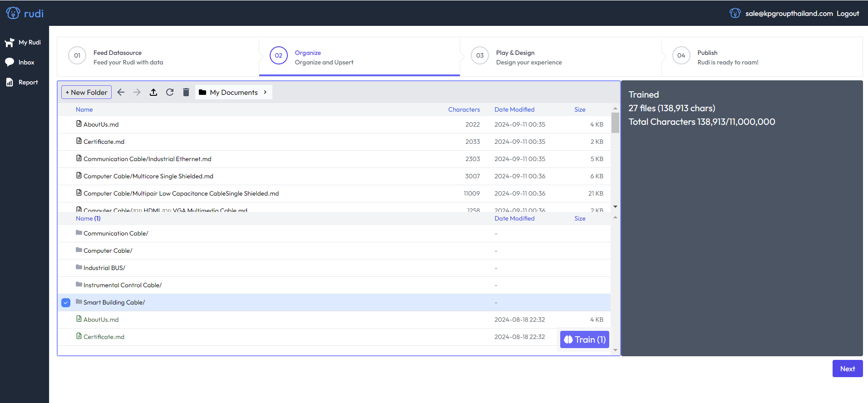The image size is (868, 403).
Task: Click the Logout link
Action: pos(848,13)
